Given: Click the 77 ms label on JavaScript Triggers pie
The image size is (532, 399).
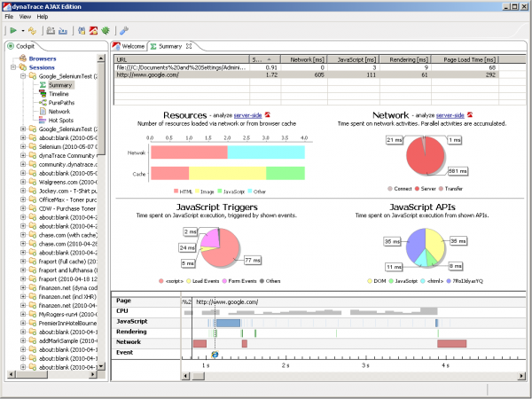Looking at the screenshot, I should 253,260.
